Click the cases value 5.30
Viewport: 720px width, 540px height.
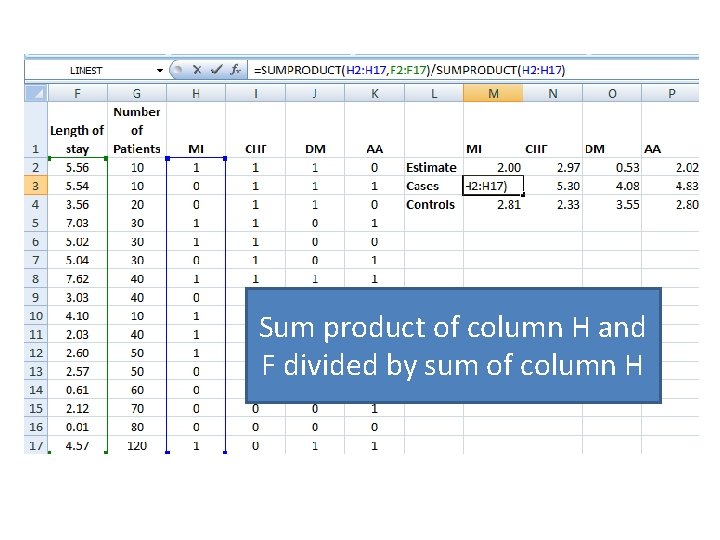(x=553, y=186)
